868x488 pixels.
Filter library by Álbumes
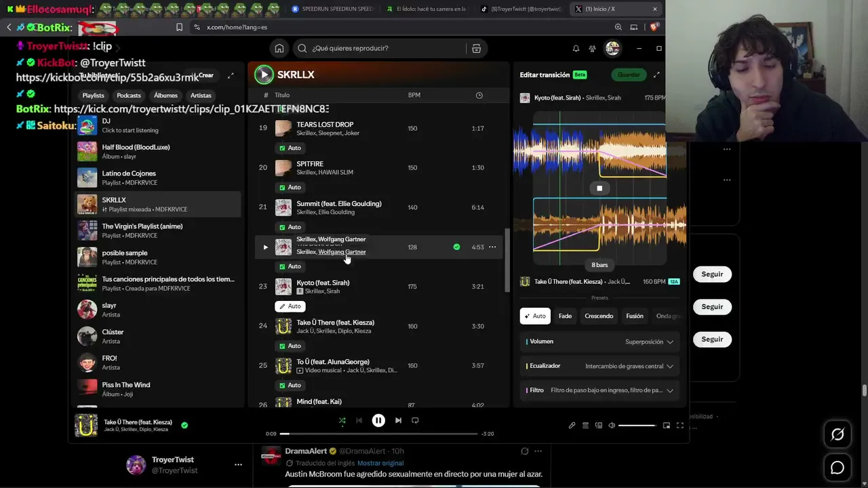[165, 96]
